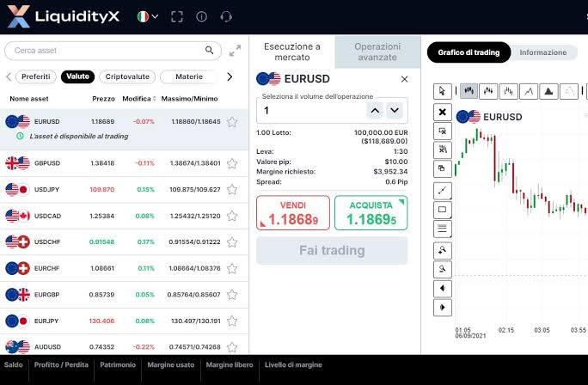Switch to Operazioni avanzate tab
The image size is (588, 385).
point(377,52)
